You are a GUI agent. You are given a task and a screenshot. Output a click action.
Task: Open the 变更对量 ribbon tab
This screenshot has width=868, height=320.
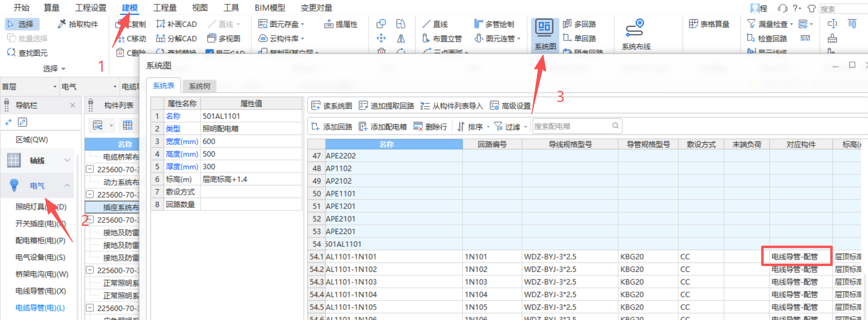tap(316, 8)
